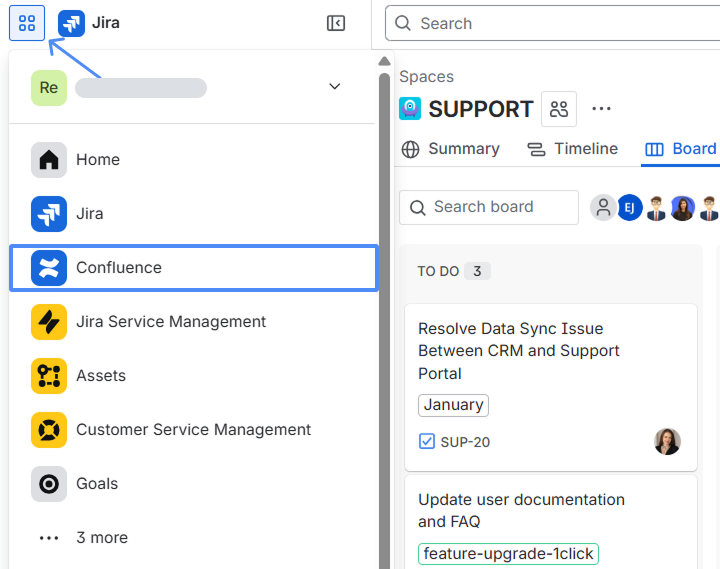Expand the organization selector chevron
This screenshot has width=720, height=569.
[335, 87]
